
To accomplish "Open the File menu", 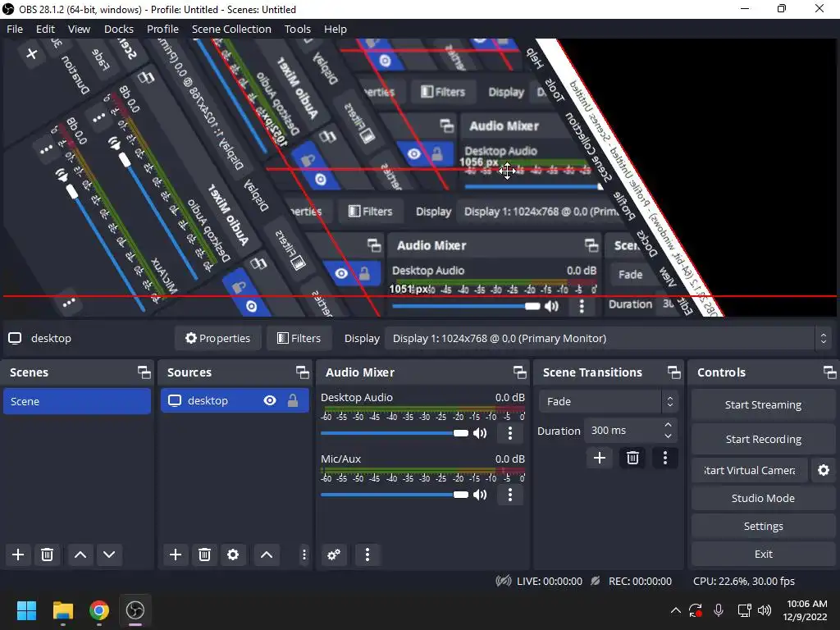I will pyautogui.click(x=15, y=29).
